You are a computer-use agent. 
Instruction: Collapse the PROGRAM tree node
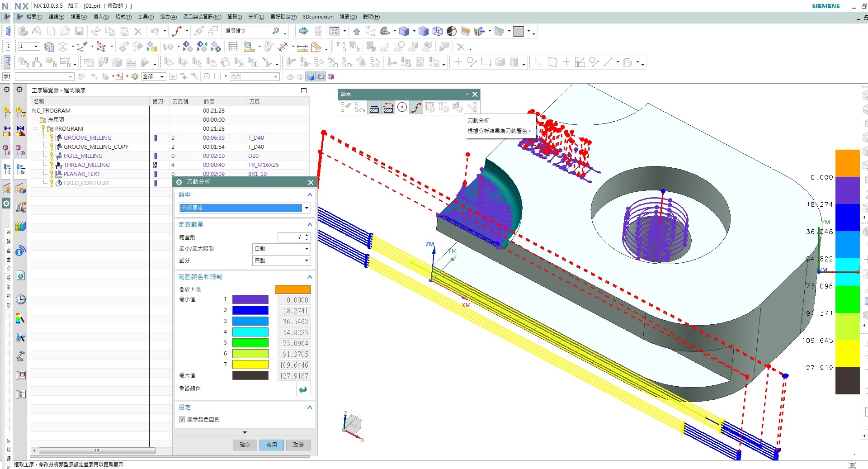(36, 129)
